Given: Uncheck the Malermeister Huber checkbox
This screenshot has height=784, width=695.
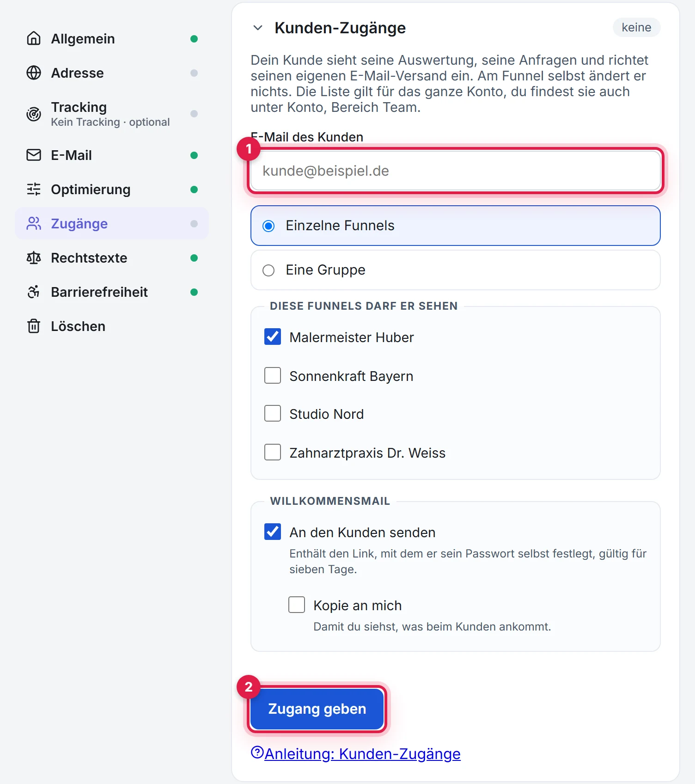Looking at the screenshot, I should pyautogui.click(x=273, y=337).
